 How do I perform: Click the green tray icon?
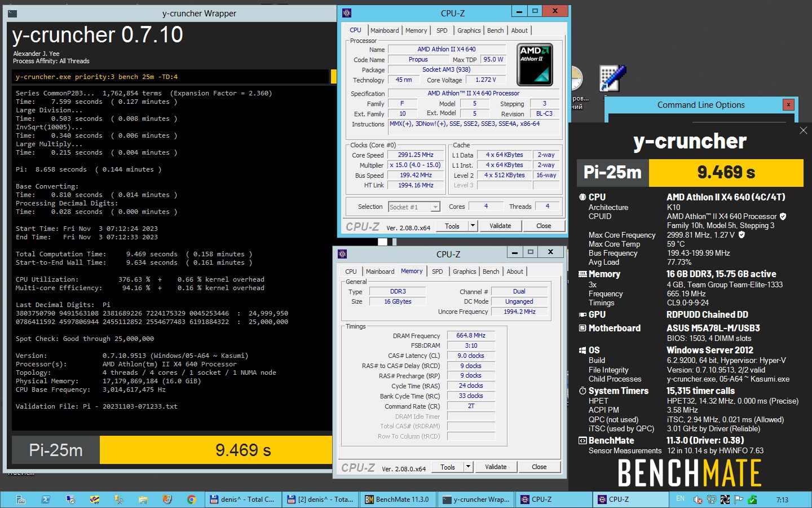pyautogui.click(x=752, y=500)
